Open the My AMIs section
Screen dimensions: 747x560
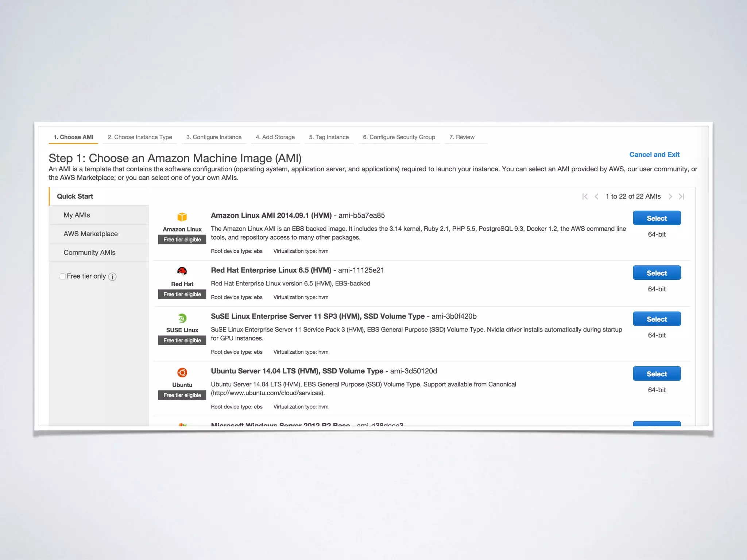(77, 215)
